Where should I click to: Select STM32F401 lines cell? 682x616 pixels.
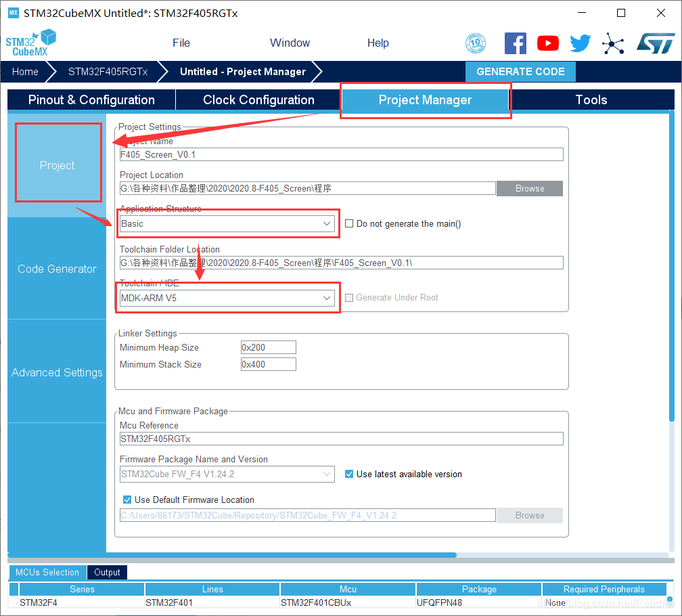(212, 602)
